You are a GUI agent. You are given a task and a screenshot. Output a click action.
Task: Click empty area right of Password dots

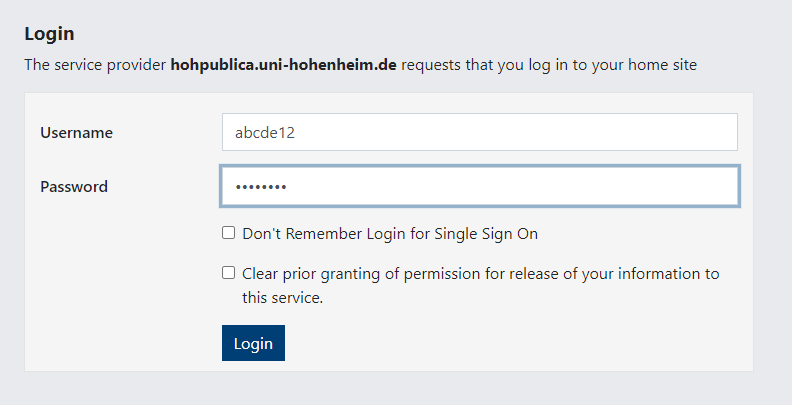[520, 186]
